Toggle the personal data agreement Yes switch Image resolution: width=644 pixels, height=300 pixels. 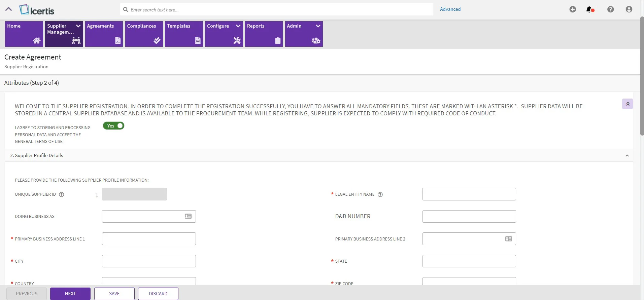(114, 126)
